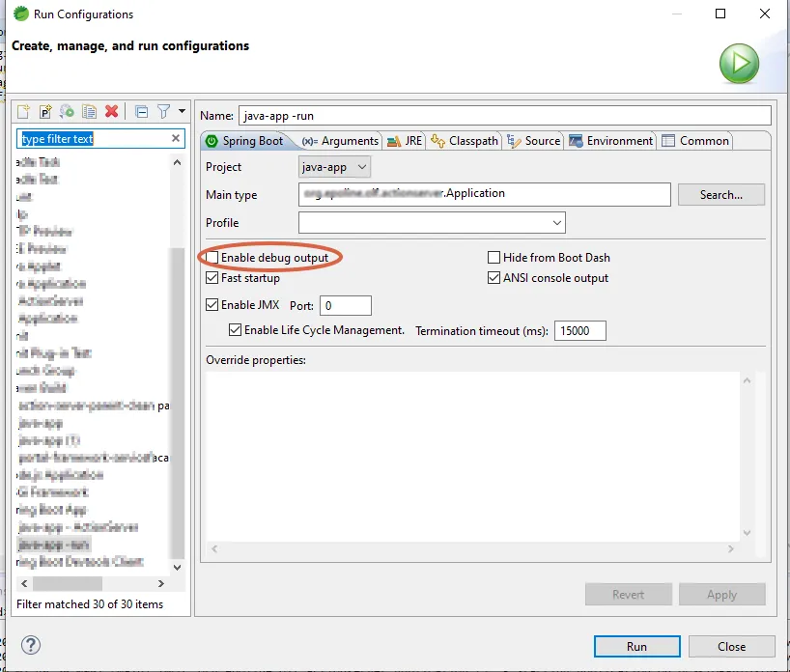Click configuration list scroll up arrow

tap(177, 162)
